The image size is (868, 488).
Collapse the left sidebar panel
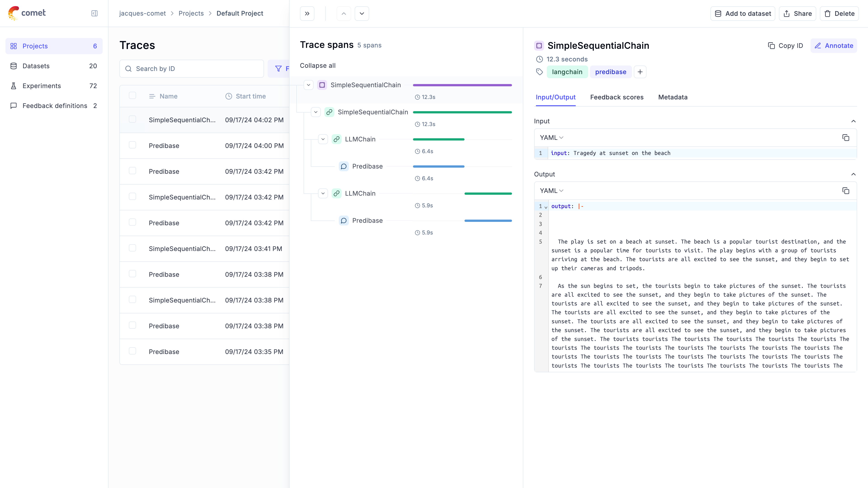tap(94, 13)
